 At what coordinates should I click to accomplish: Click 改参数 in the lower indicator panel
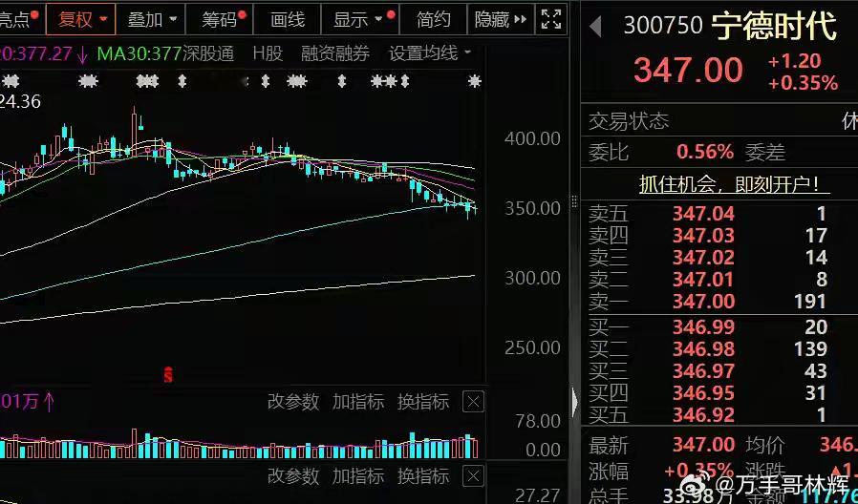point(293,475)
